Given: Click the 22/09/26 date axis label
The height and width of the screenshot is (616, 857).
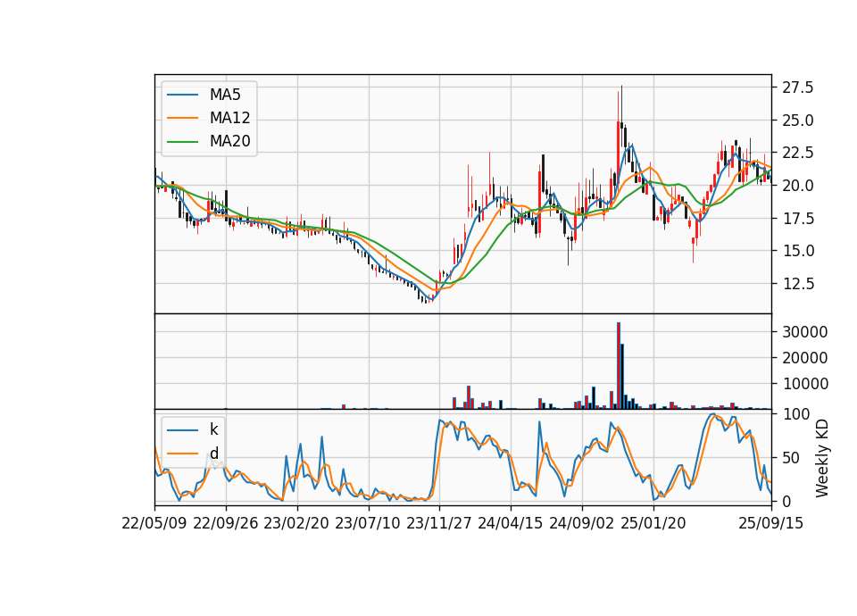Looking at the screenshot, I should [226, 523].
